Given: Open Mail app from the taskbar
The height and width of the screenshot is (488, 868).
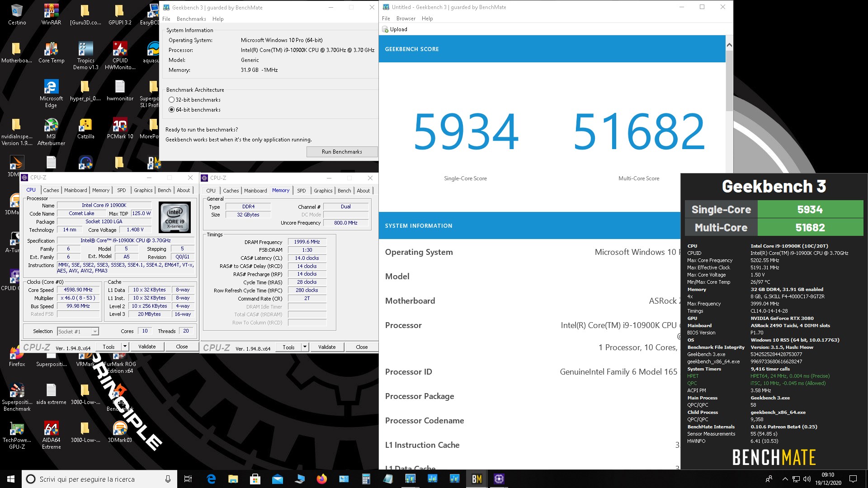Looking at the screenshot, I should click(x=277, y=479).
